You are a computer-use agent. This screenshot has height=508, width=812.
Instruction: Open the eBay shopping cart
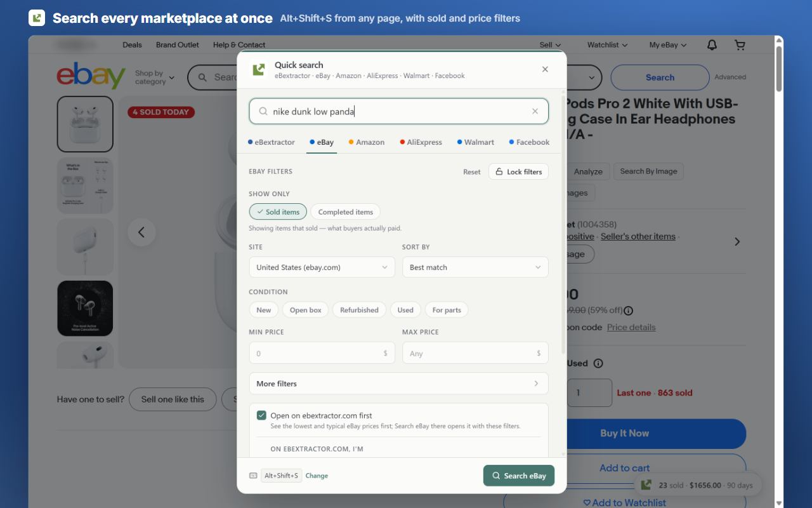point(740,45)
